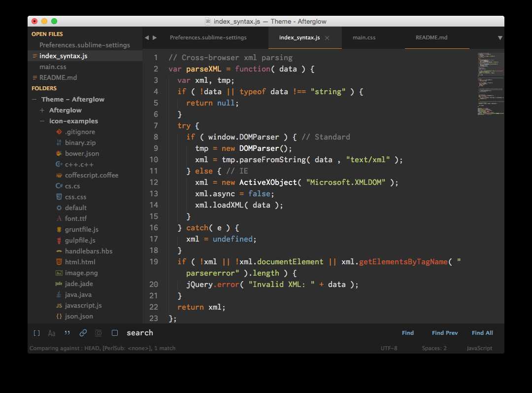Click 'getElementsByTagName' in the code
This screenshot has height=393, width=532.
pos(403,262)
